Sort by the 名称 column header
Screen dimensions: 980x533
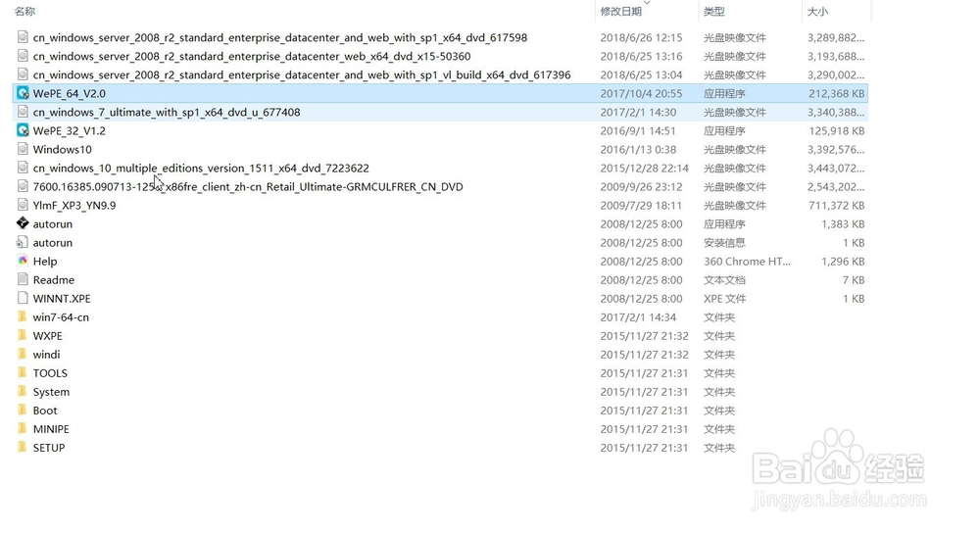click(x=25, y=11)
